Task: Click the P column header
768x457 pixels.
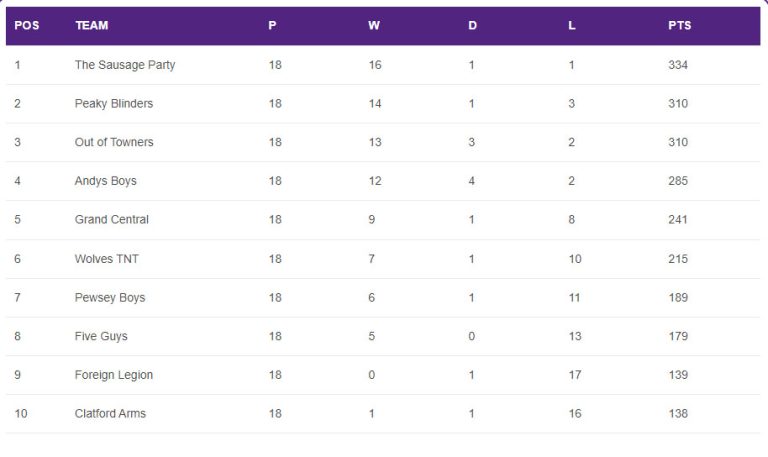Action: (x=272, y=25)
